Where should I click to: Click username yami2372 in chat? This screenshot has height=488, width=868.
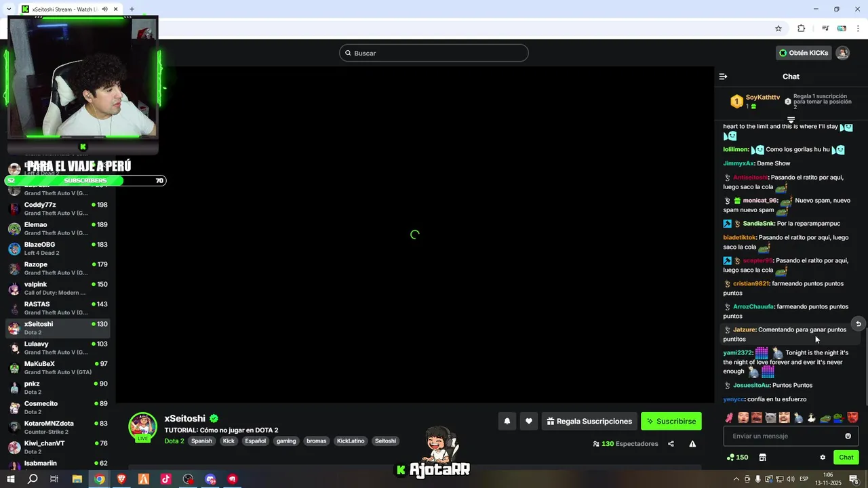[738, 352]
